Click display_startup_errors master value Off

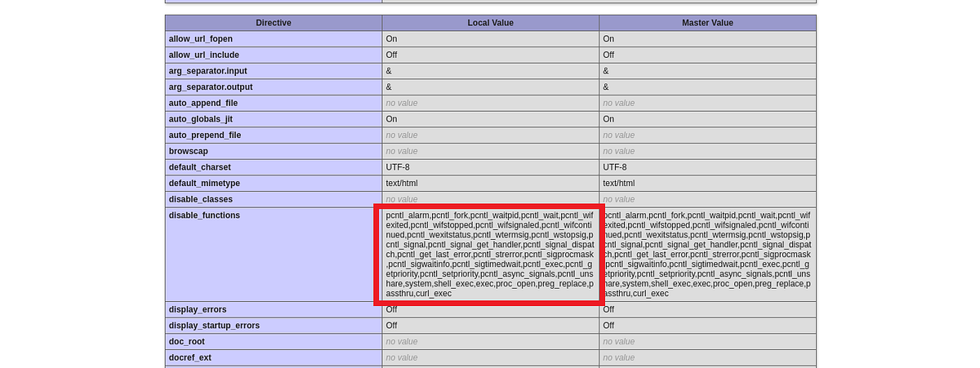pyautogui.click(x=608, y=326)
